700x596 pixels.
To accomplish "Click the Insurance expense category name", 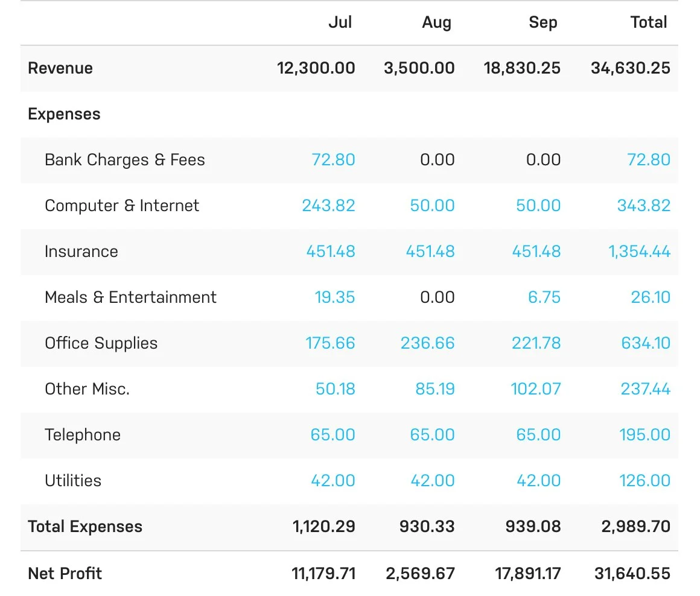I will [81, 252].
